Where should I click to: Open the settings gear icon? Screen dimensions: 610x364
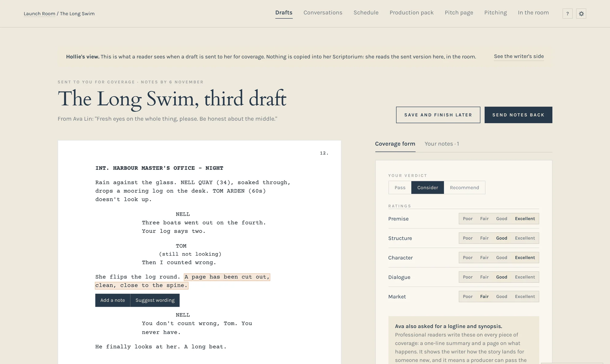(581, 14)
